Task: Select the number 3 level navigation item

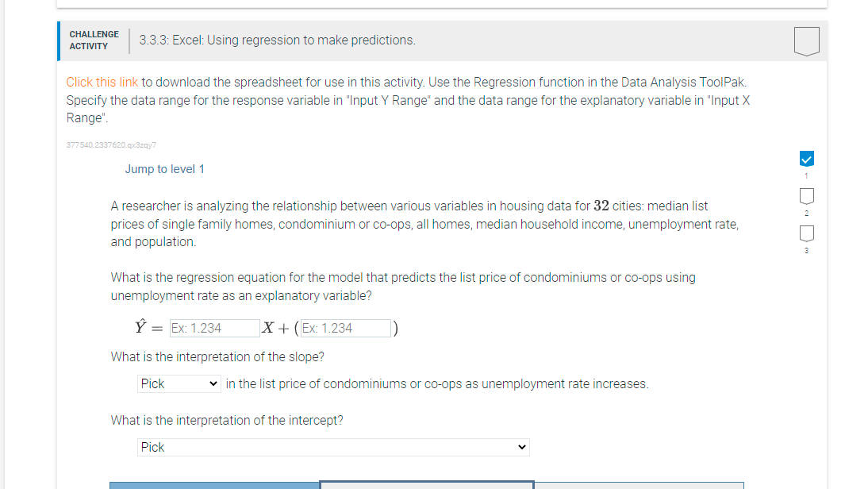Action: [x=806, y=233]
